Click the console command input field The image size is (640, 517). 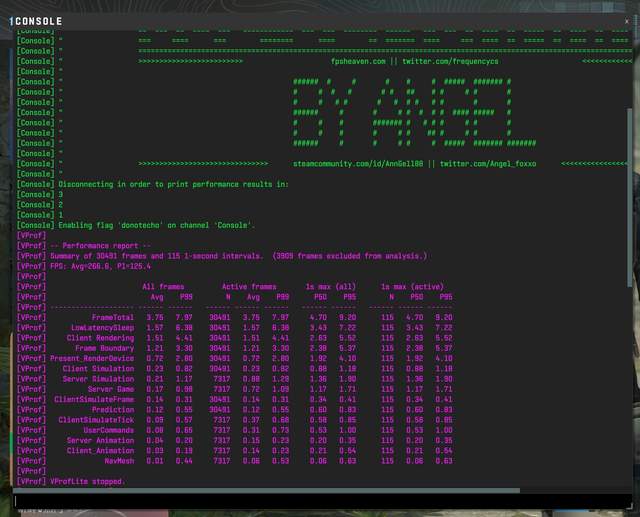pos(322,501)
